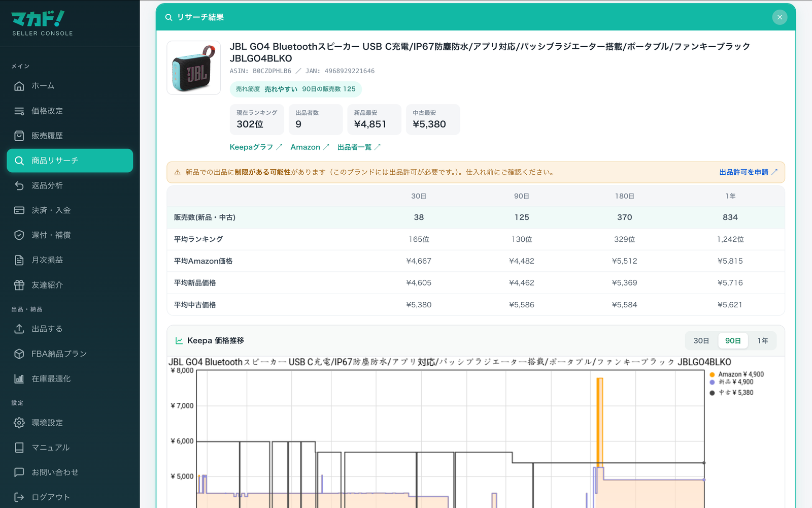812x508 pixels.
Task: Open the 出品者一覧 link
Action: (359, 147)
